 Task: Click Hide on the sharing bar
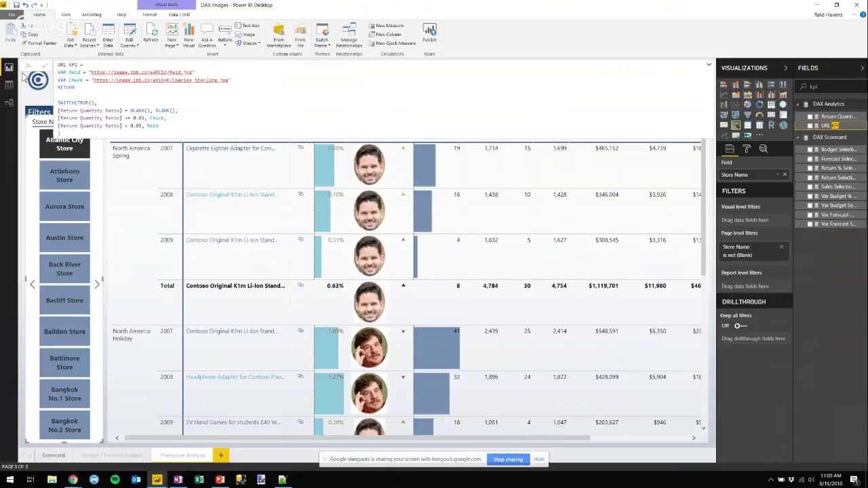(538, 460)
